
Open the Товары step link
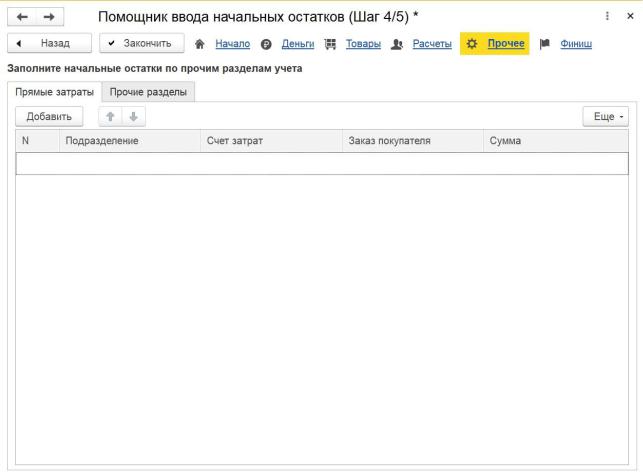point(363,43)
